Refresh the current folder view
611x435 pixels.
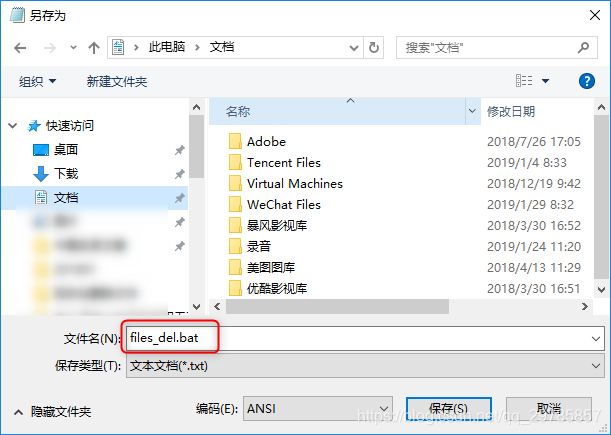coord(374,48)
